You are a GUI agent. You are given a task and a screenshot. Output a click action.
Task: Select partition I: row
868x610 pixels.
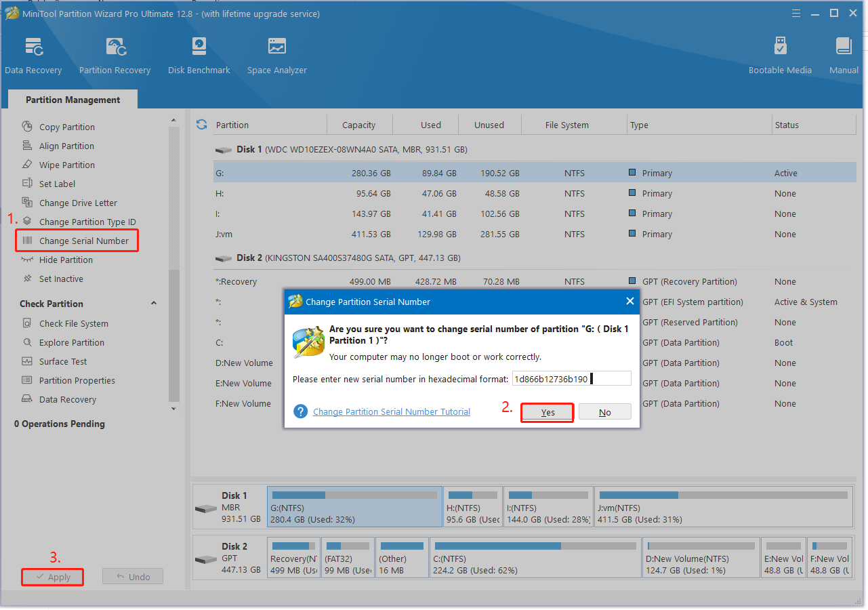[x=535, y=213]
